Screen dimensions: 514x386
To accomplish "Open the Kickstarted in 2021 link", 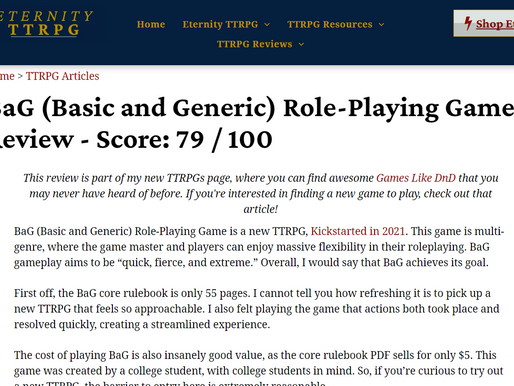I will tap(358, 231).
